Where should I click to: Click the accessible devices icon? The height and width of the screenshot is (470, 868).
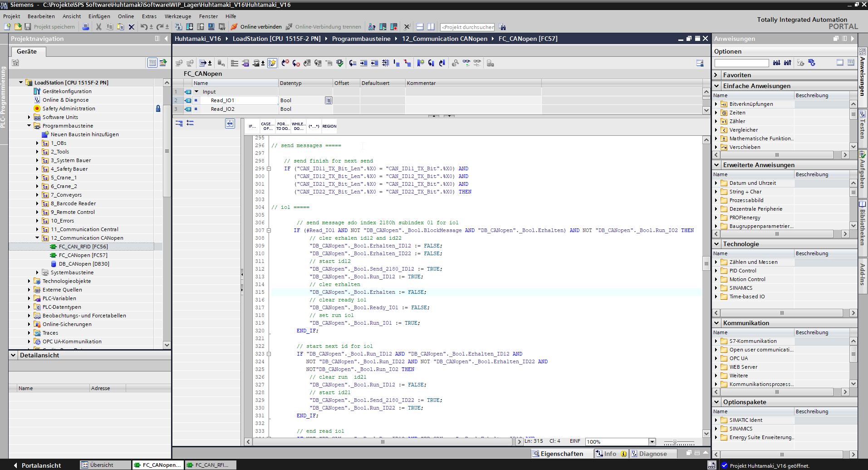[x=372, y=27]
